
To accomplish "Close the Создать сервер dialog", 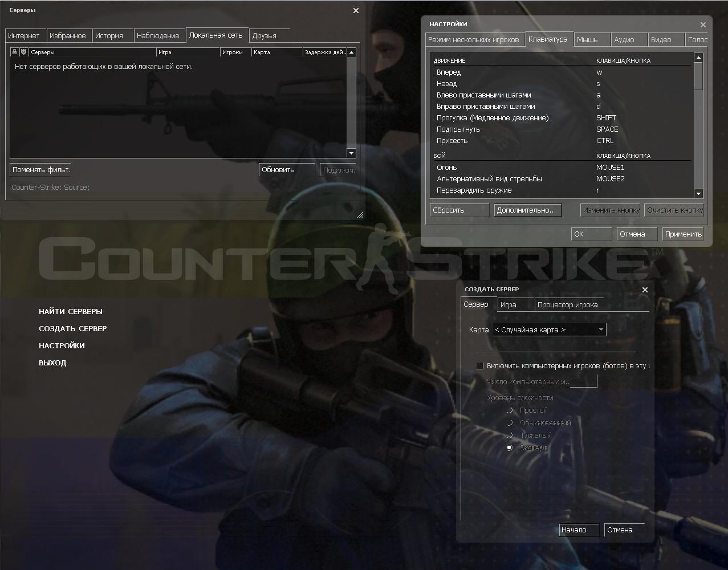I will pos(645,290).
